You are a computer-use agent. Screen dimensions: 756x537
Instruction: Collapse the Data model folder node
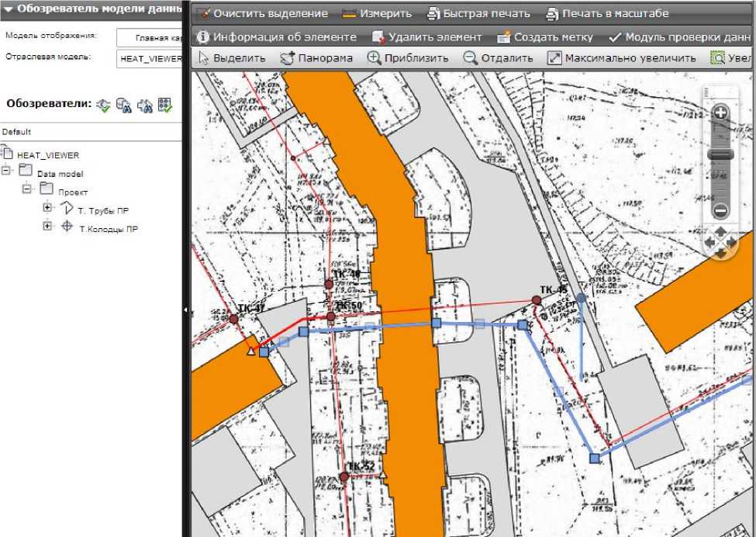coord(6,171)
